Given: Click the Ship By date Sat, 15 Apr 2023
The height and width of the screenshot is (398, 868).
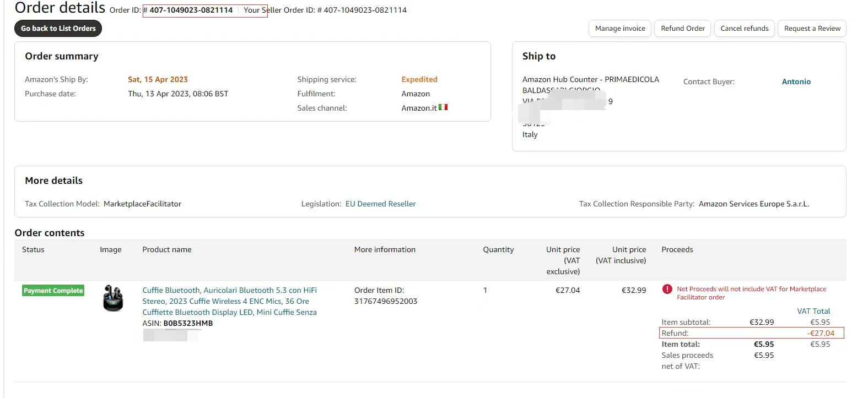Looking at the screenshot, I should tap(158, 79).
